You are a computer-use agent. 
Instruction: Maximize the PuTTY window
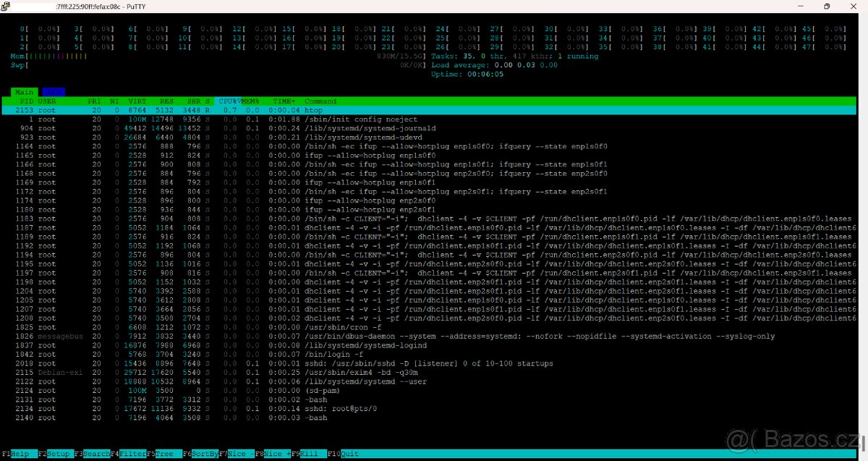[826, 6]
